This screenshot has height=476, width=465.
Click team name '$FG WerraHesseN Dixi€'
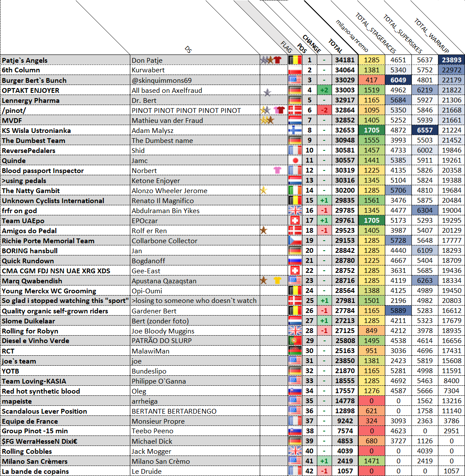40,441
